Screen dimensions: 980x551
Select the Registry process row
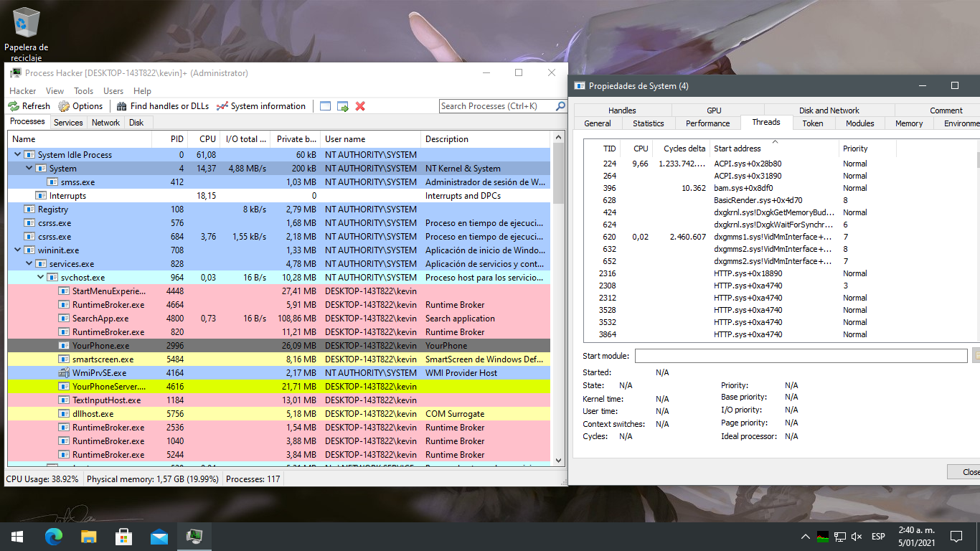click(x=279, y=209)
